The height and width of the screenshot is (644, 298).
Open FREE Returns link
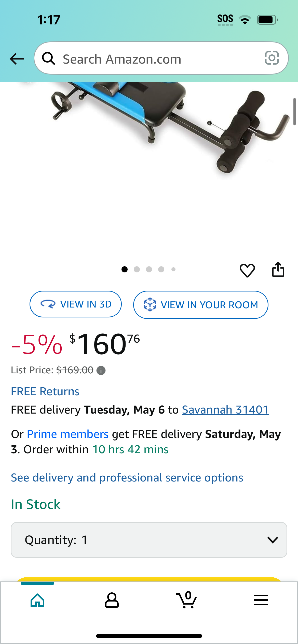click(45, 391)
